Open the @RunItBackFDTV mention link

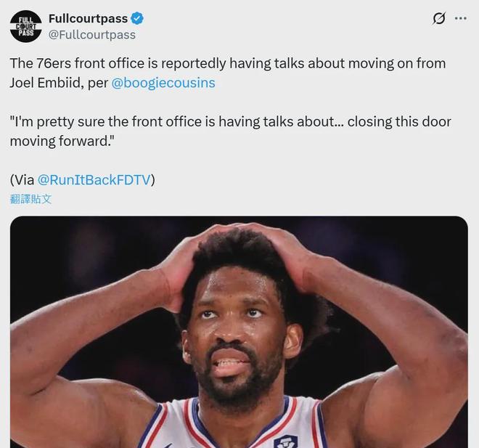(94, 179)
